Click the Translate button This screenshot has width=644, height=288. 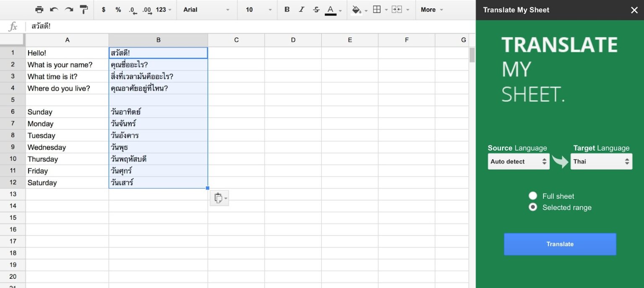[x=560, y=244]
